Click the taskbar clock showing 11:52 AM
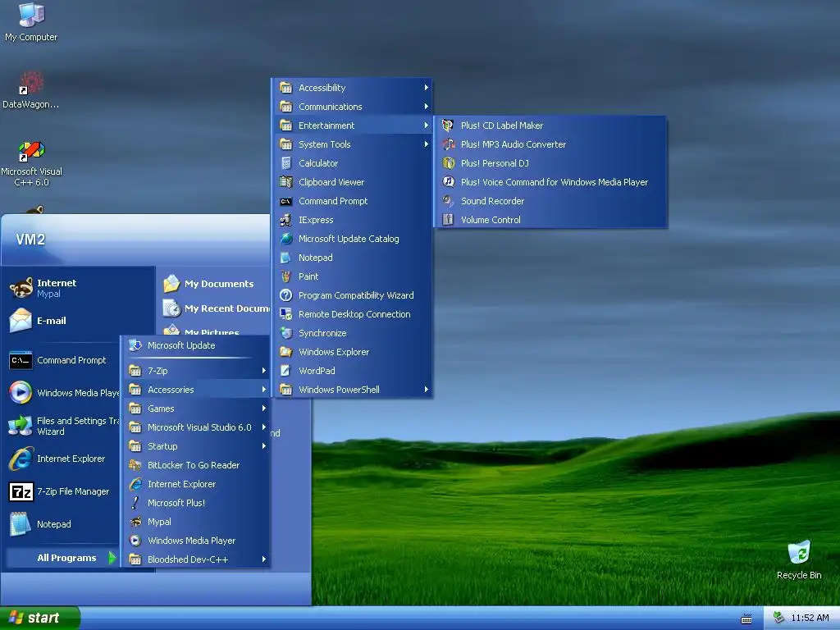 [810, 618]
